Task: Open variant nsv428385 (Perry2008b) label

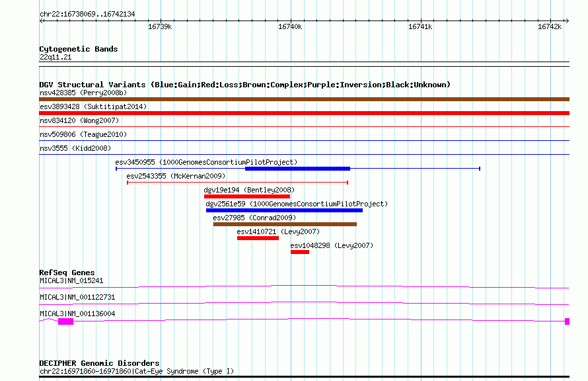Action: (x=83, y=93)
